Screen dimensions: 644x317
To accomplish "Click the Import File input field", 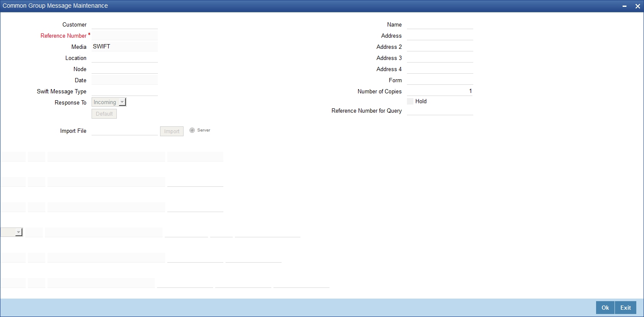I will [x=125, y=131].
